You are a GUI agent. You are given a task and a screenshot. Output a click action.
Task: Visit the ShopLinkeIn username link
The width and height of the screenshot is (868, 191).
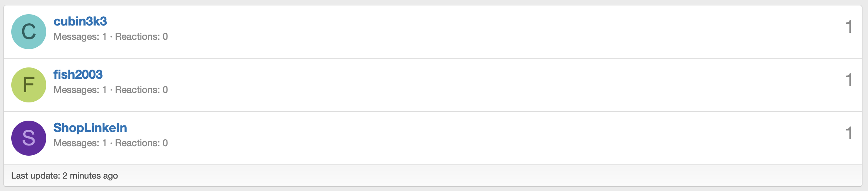90,128
